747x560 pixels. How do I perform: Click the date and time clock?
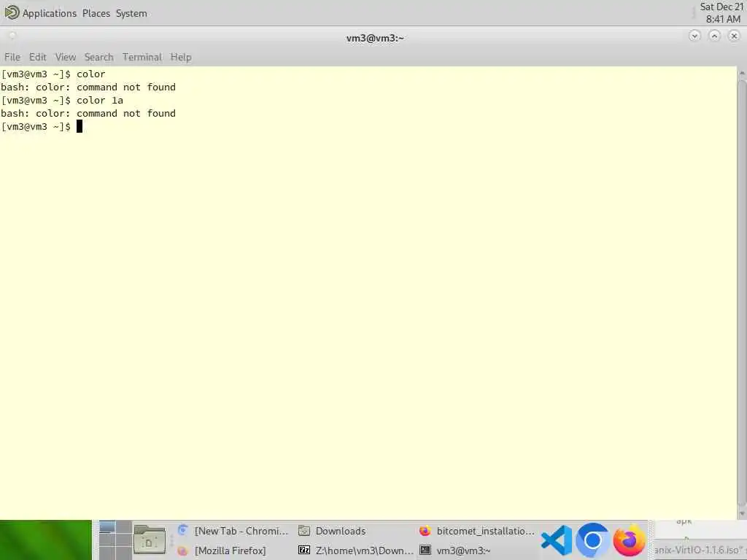click(x=721, y=13)
